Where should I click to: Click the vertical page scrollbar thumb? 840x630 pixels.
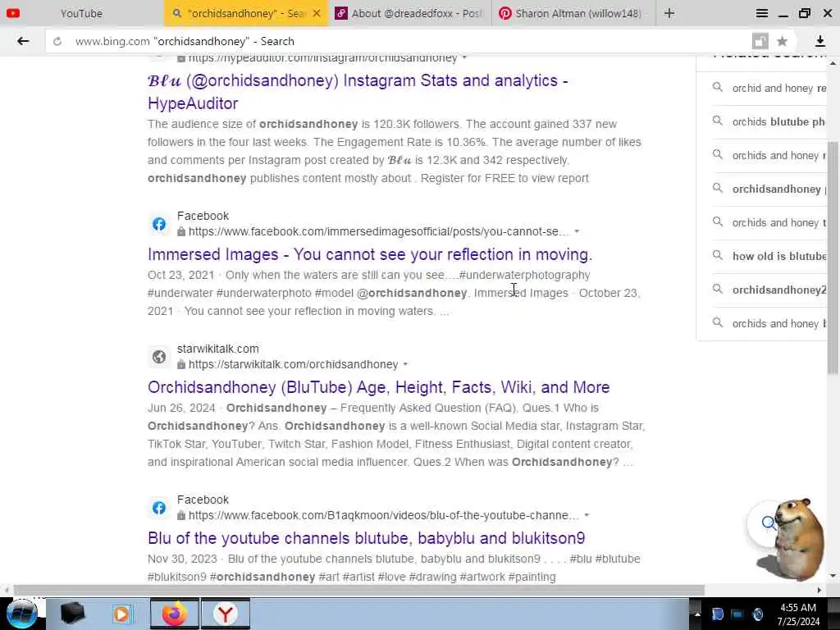(833, 257)
